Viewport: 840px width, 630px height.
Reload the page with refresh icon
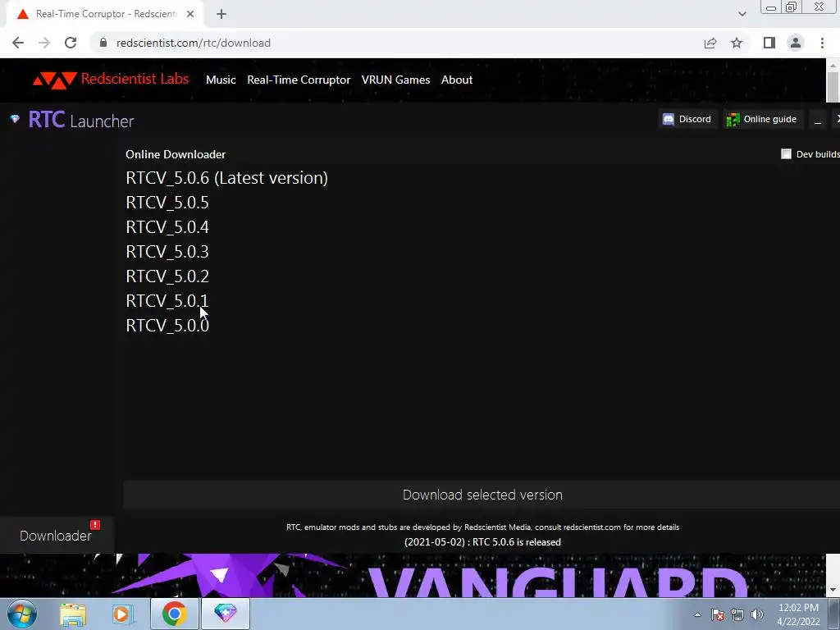point(71,43)
